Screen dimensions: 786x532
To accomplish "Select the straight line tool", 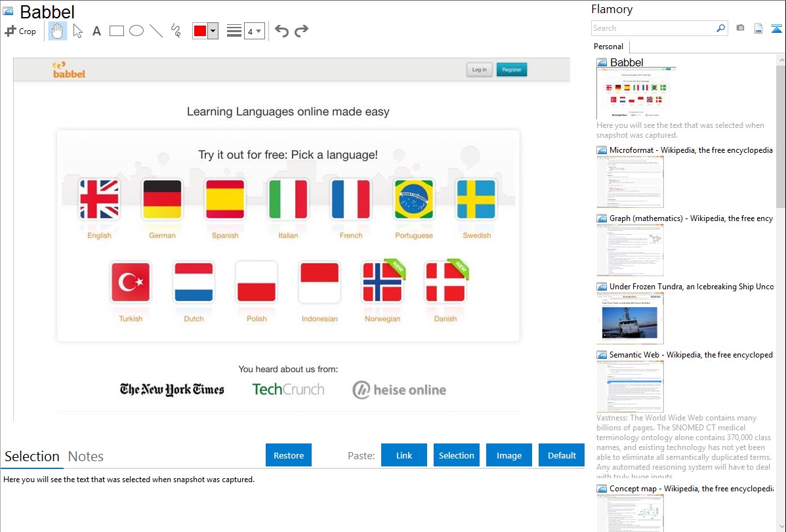I will click(x=156, y=31).
